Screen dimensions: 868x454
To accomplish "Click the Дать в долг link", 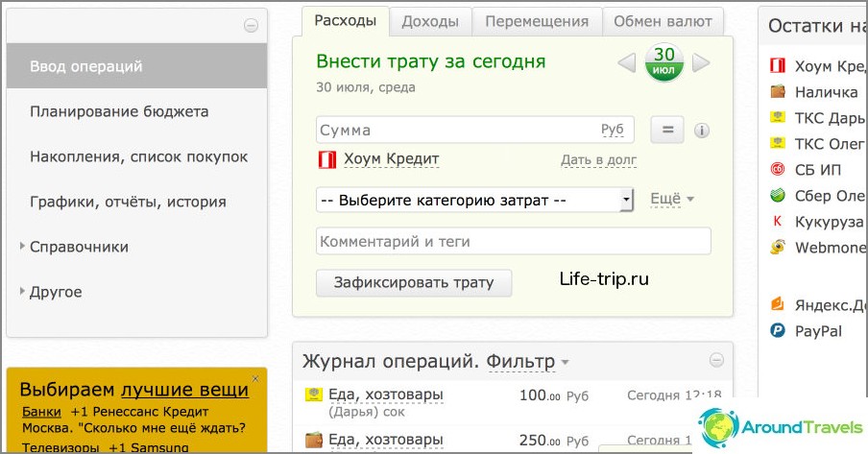I will pos(598,160).
